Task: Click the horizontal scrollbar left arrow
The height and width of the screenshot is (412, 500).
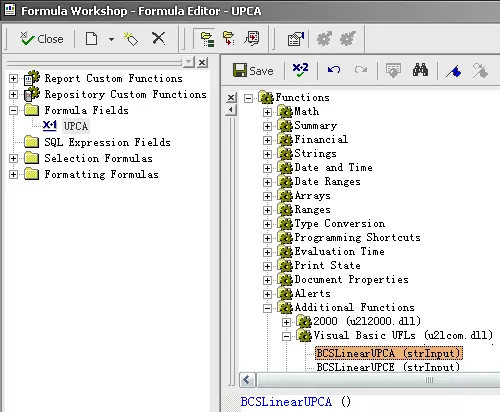Action: pyautogui.click(x=247, y=380)
